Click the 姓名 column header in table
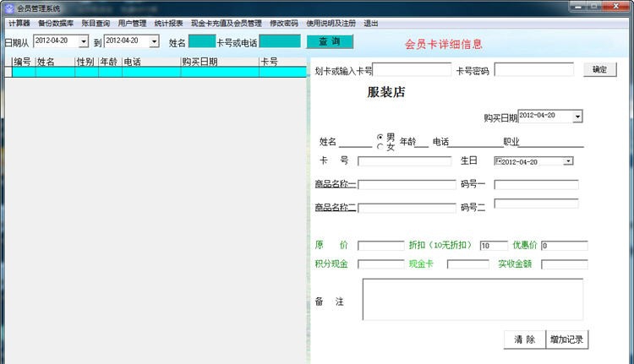 pyautogui.click(x=55, y=62)
